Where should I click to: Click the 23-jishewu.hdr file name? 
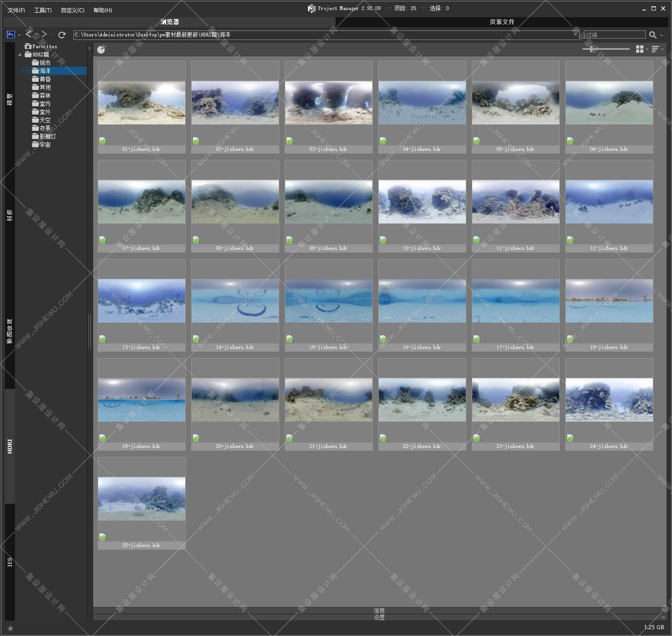pos(515,446)
